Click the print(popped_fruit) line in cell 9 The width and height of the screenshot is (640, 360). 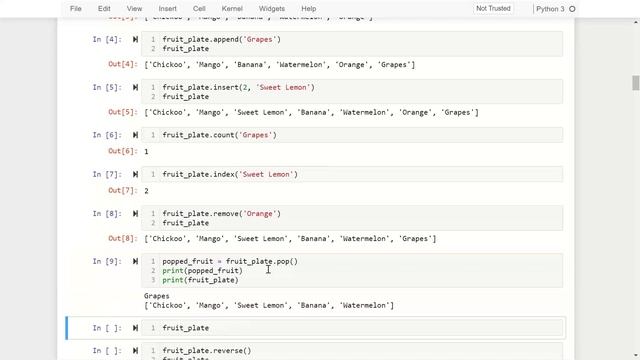click(x=202, y=271)
